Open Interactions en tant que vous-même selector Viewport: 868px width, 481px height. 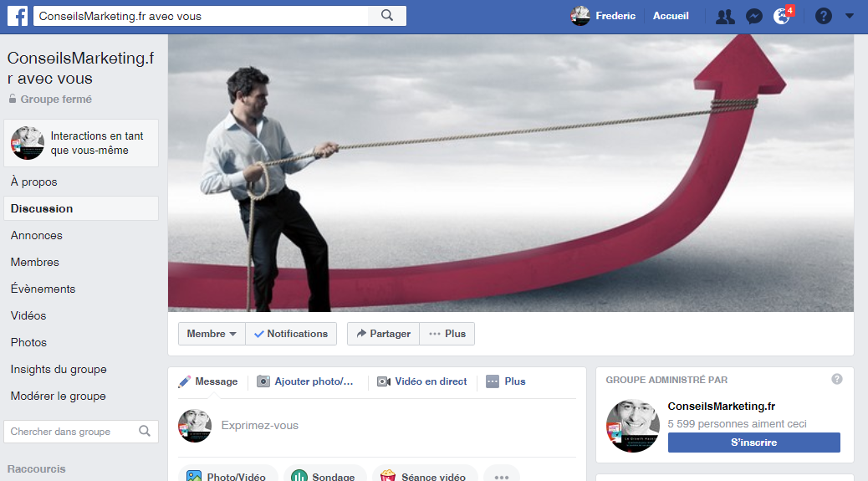[81, 143]
